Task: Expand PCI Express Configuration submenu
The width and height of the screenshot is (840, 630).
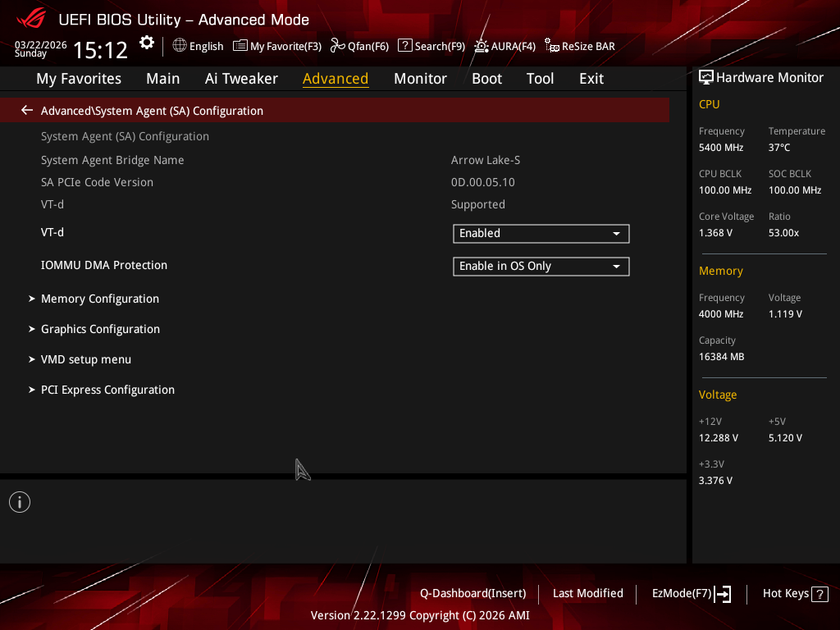Action: pyautogui.click(x=107, y=390)
